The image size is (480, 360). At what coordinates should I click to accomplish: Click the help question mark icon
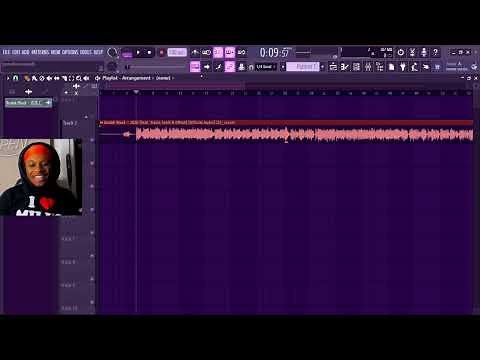point(435,52)
